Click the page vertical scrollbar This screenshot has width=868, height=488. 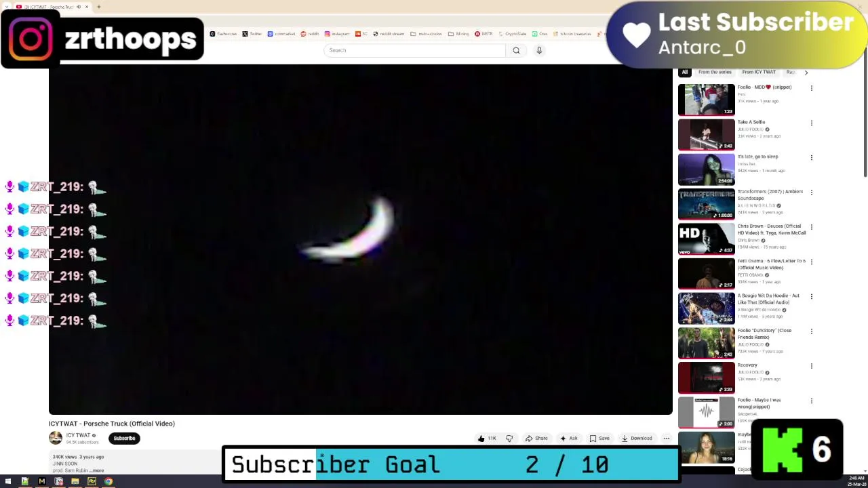click(865, 122)
